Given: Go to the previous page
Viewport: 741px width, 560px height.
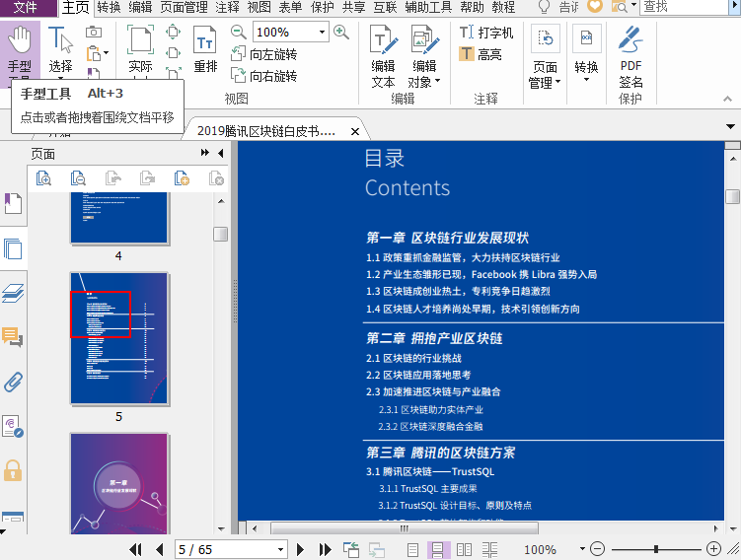Looking at the screenshot, I should pyautogui.click(x=159, y=549).
